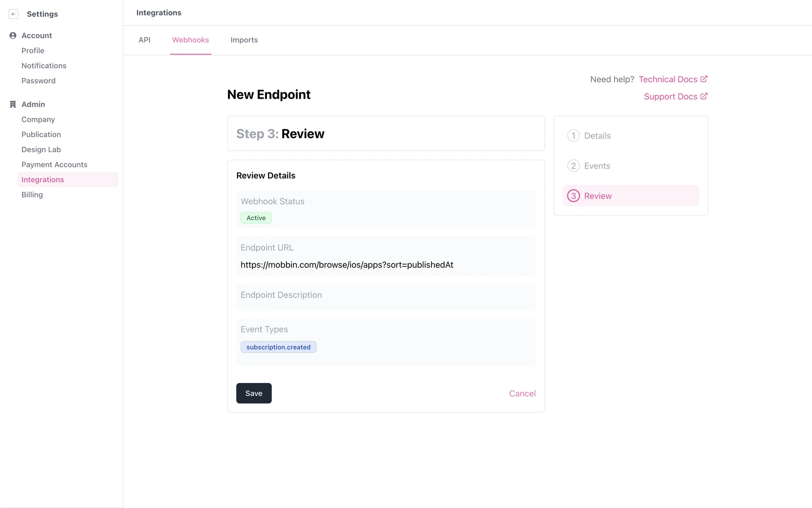The width and height of the screenshot is (812, 508).
Task: Open the Imports tab
Action: (x=244, y=40)
